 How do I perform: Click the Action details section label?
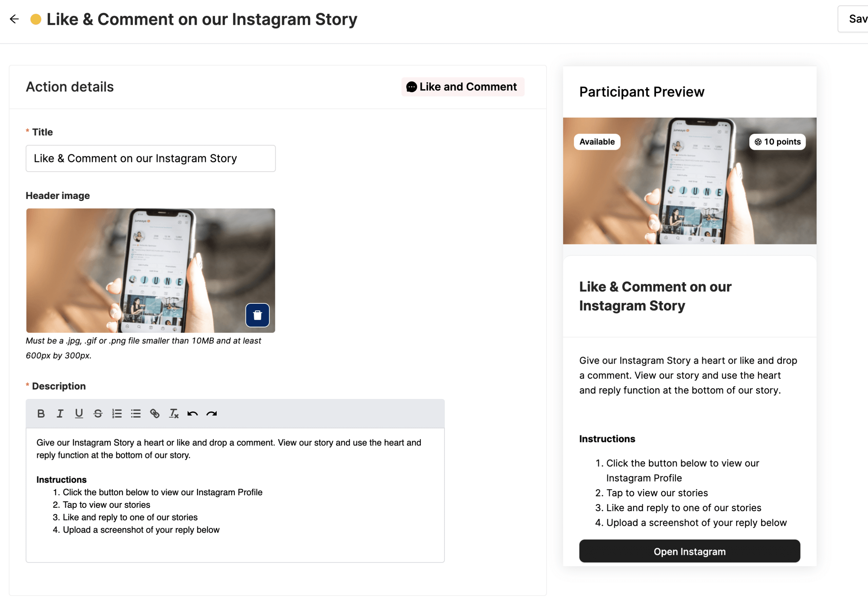pyautogui.click(x=69, y=86)
